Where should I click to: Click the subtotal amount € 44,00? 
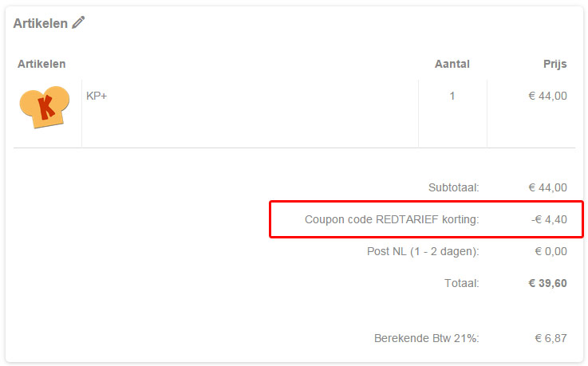(547, 187)
